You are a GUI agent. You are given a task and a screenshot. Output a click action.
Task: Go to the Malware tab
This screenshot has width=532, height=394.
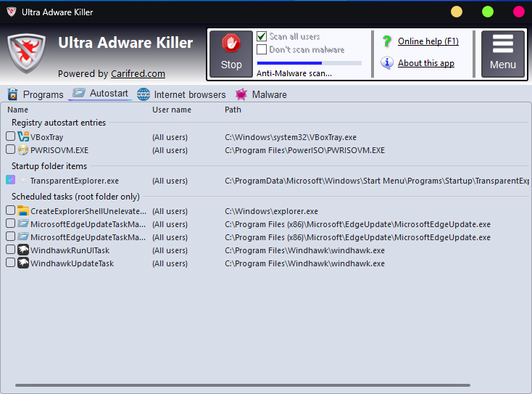point(261,94)
